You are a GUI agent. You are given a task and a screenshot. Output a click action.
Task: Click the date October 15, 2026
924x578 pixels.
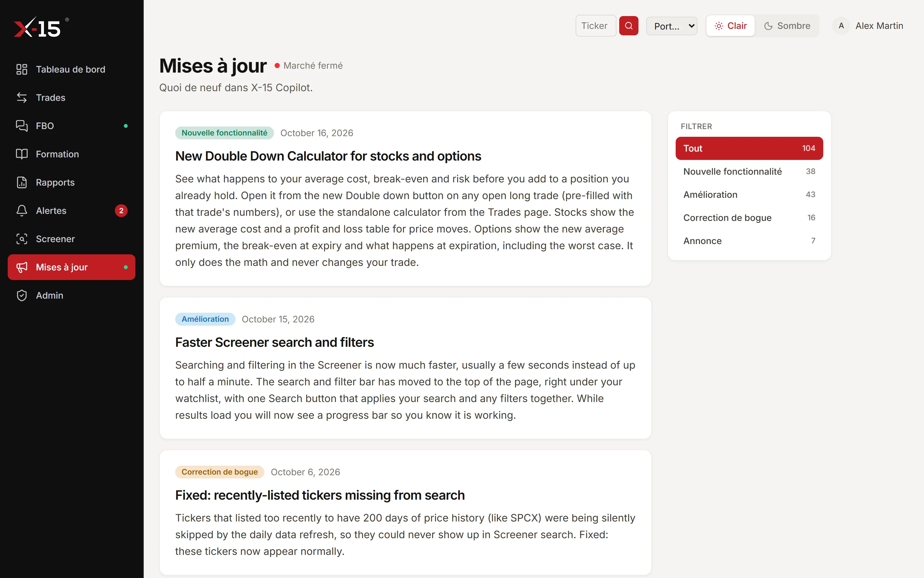tap(278, 319)
